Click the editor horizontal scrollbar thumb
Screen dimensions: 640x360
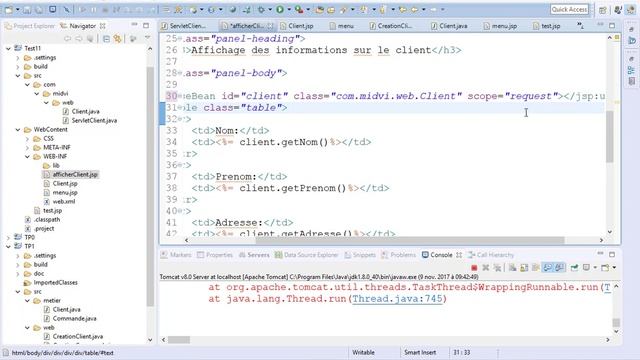coord(410,240)
